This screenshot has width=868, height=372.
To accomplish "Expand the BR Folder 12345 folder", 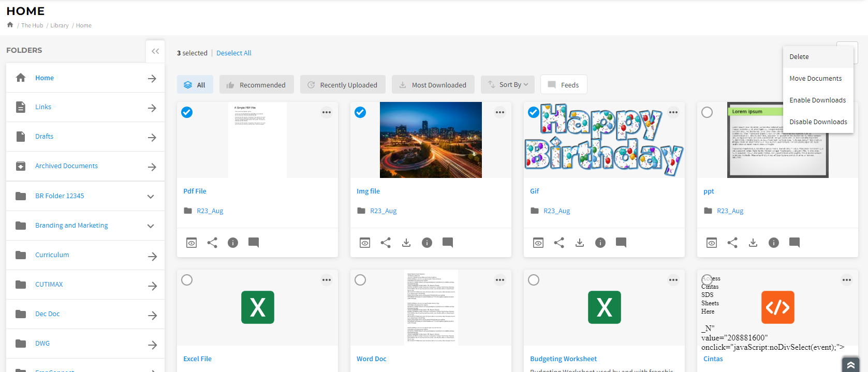I will click(x=151, y=197).
